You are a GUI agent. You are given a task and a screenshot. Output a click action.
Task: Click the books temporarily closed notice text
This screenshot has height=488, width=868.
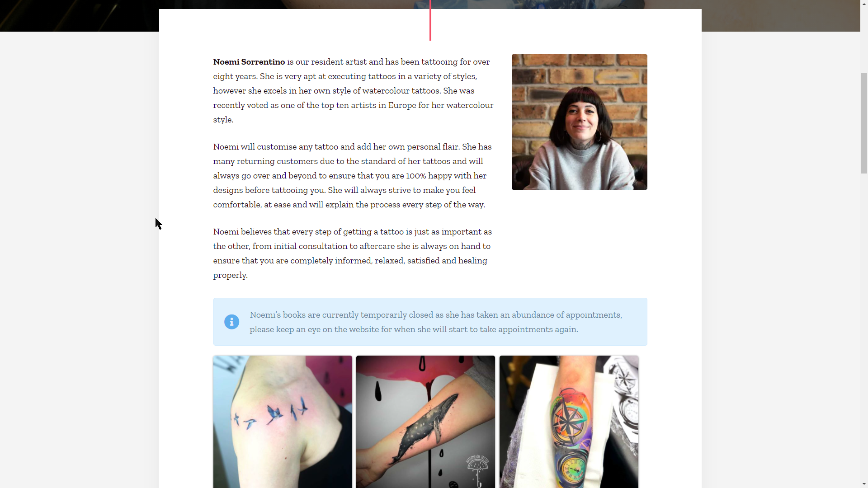pos(436,322)
